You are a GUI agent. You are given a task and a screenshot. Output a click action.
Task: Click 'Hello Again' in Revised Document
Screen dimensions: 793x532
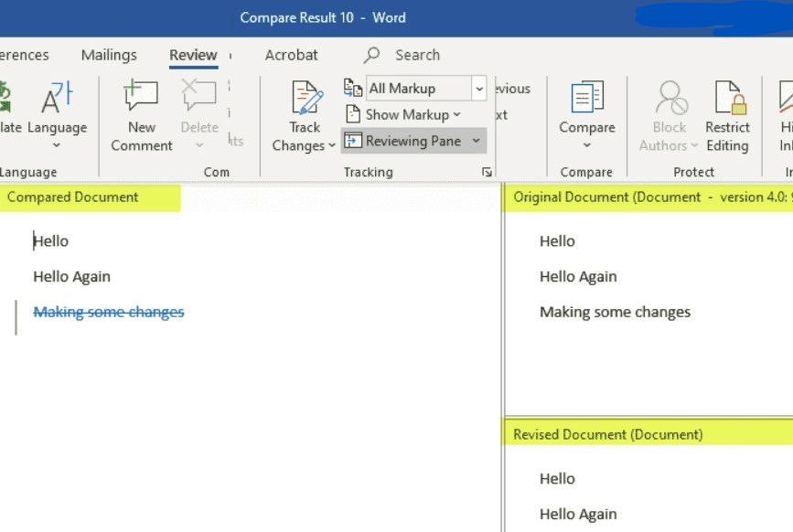click(x=578, y=514)
